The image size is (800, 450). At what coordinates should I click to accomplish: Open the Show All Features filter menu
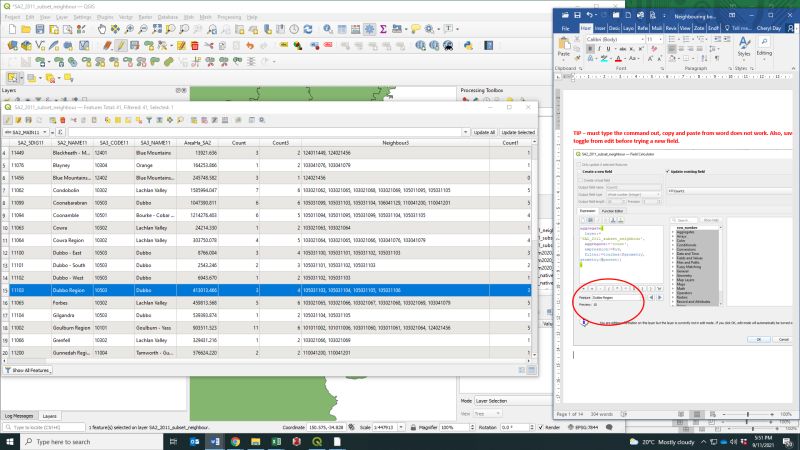tap(28, 370)
